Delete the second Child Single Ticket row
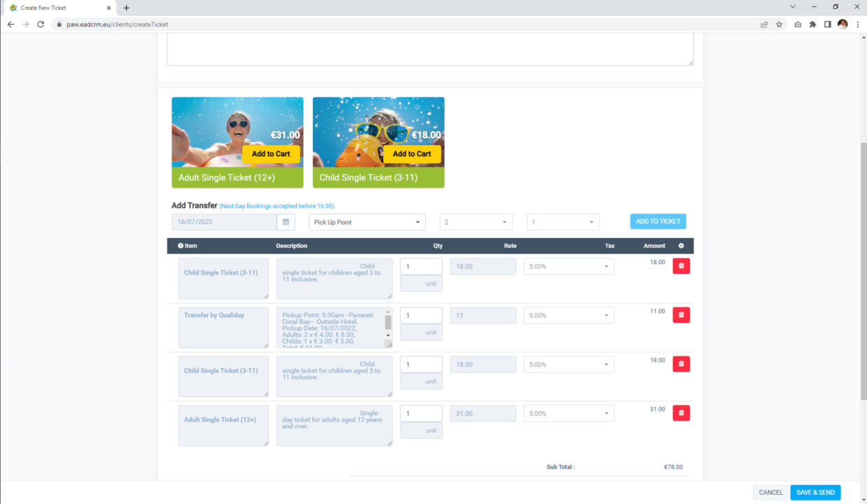Screen dimensions: 867x504 coord(681,364)
